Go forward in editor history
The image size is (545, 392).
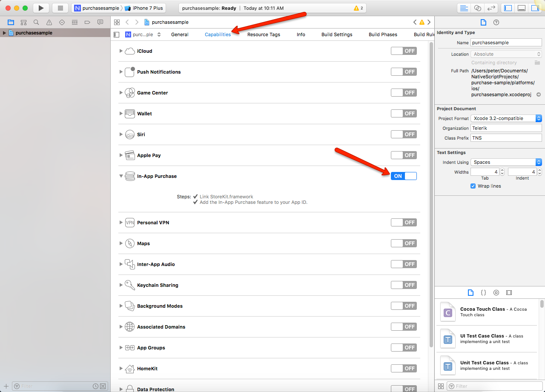coord(137,22)
